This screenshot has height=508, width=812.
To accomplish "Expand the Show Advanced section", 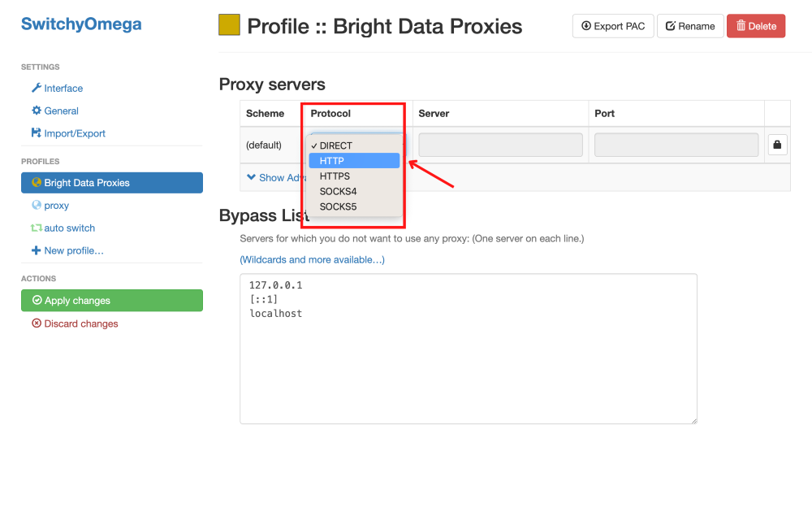I will (x=272, y=177).
